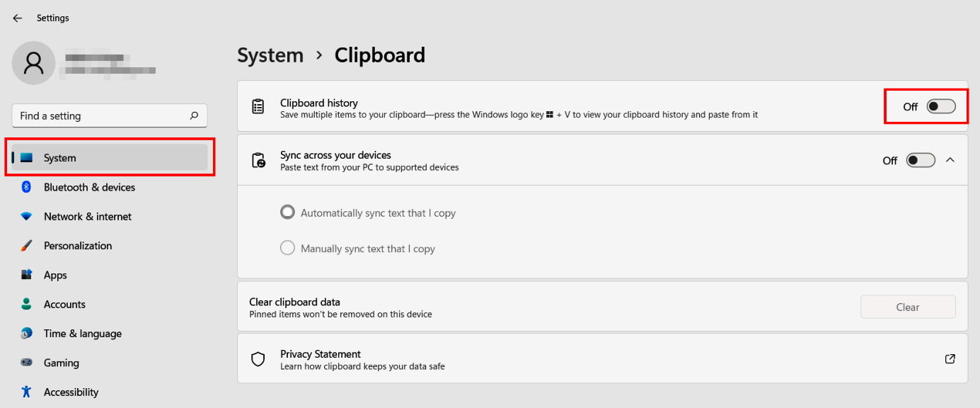This screenshot has width=980, height=408.
Task: Select Automatically sync text that I copy
Action: [x=287, y=212]
